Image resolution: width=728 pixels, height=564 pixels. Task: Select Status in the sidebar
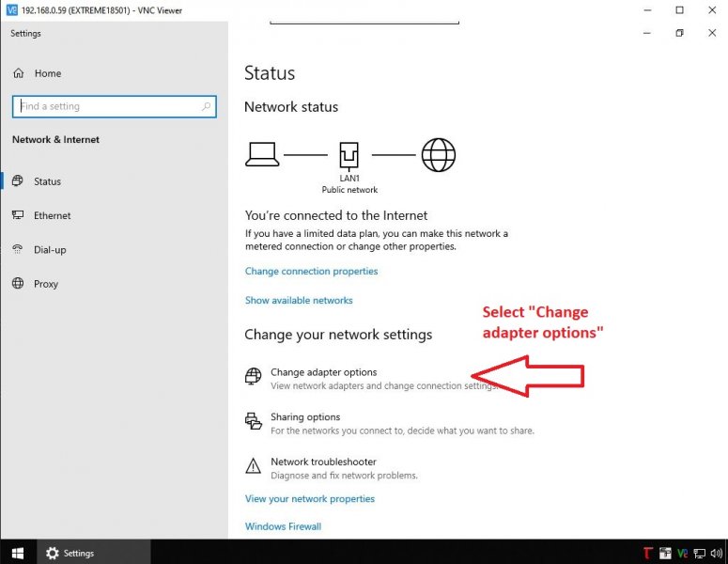(47, 181)
